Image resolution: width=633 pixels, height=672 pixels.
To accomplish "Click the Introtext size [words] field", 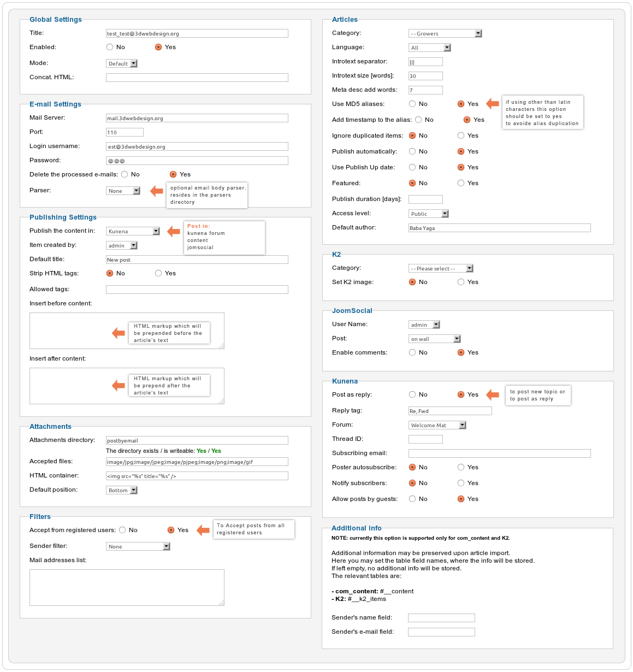I will pyautogui.click(x=425, y=76).
